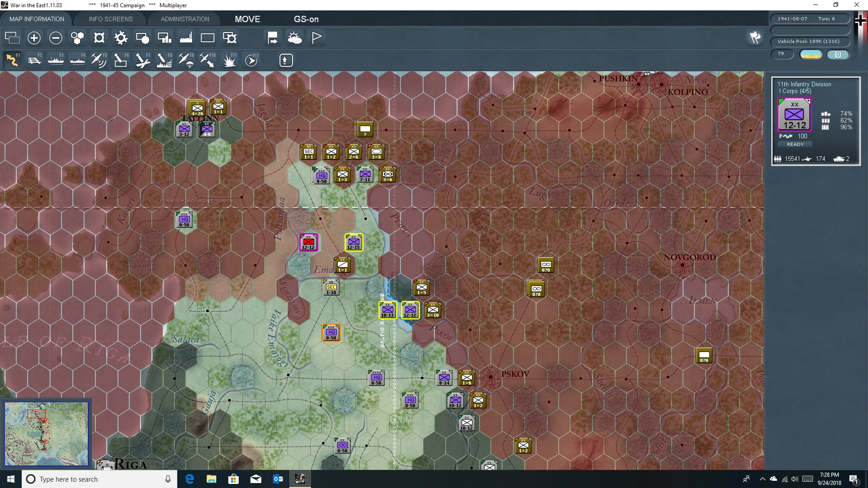
Task: Click the F12 end turn arrow
Action: [251, 60]
